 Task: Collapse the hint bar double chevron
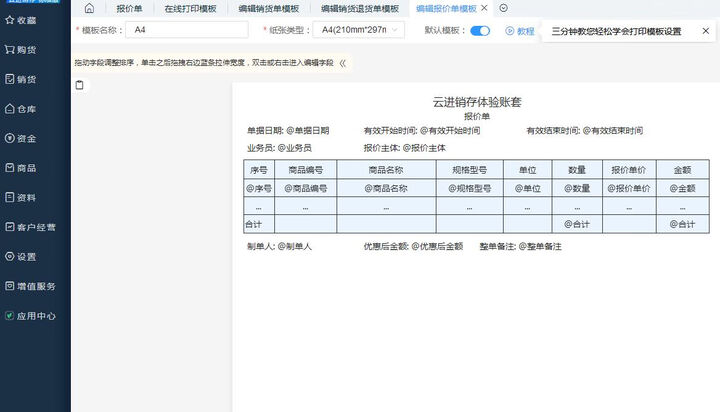pos(343,63)
